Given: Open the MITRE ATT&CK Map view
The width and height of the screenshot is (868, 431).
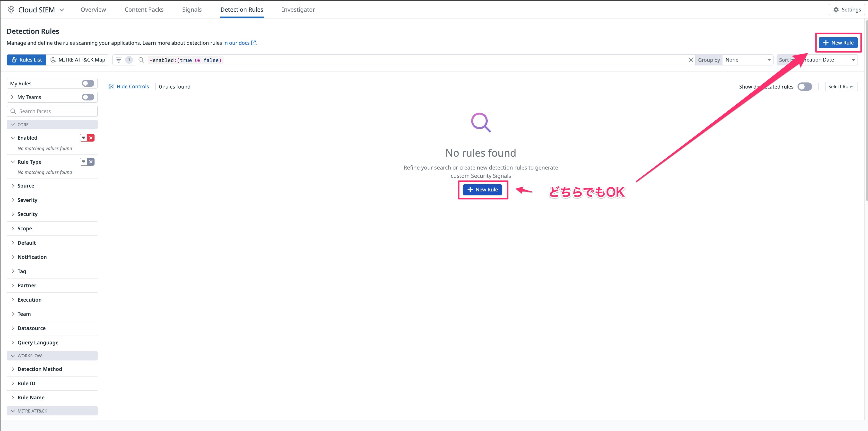Looking at the screenshot, I should [78, 60].
